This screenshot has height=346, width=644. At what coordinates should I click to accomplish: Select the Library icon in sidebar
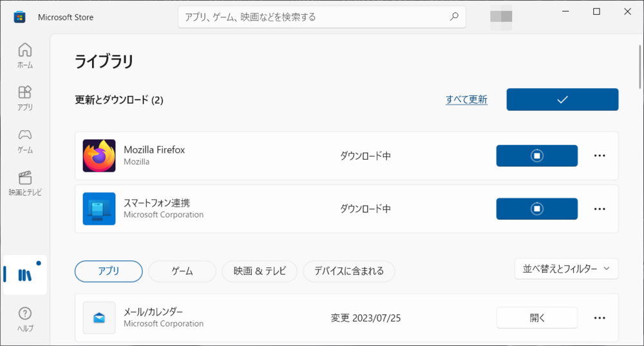point(24,274)
